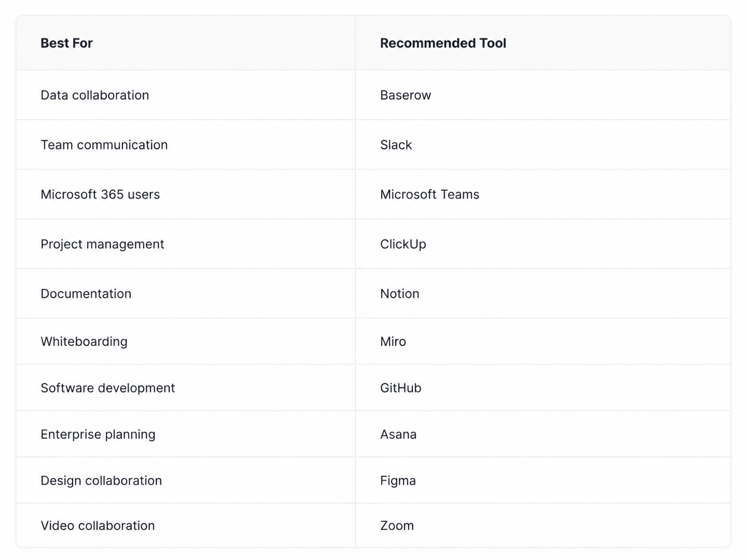Click the 'Miro' cell
747x560 pixels.
(543, 341)
